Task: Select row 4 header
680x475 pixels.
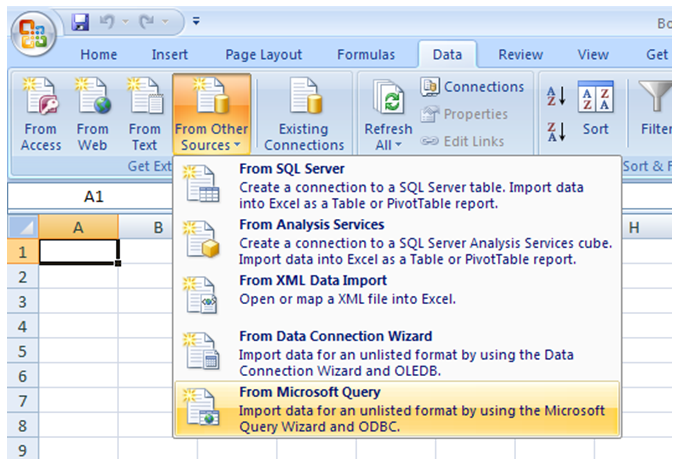Action: click(23, 326)
